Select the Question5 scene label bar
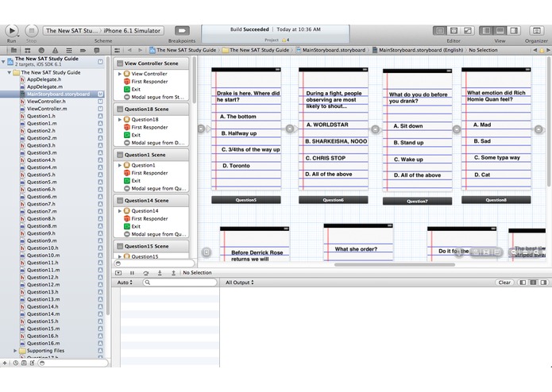Image resolution: width=552 pixels, height=392 pixels. click(246, 200)
